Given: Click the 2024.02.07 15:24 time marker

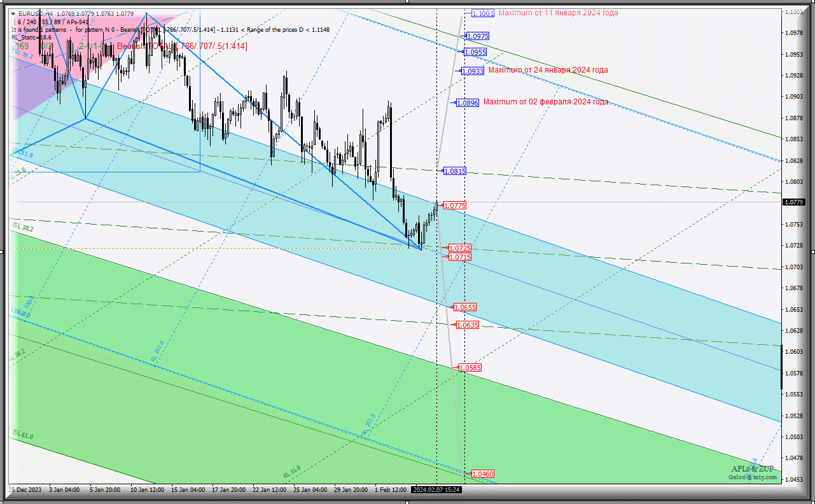Looking at the screenshot, I should (436, 489).
